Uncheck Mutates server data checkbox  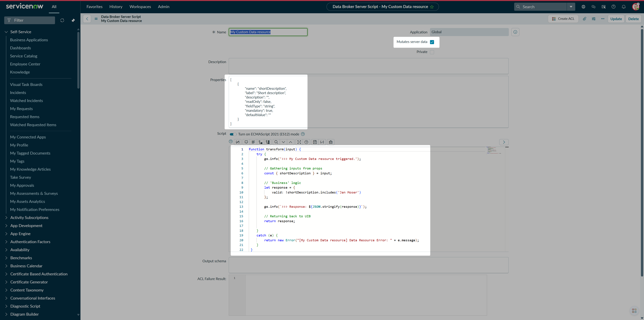pyautogui.click(x=432, y=42)
